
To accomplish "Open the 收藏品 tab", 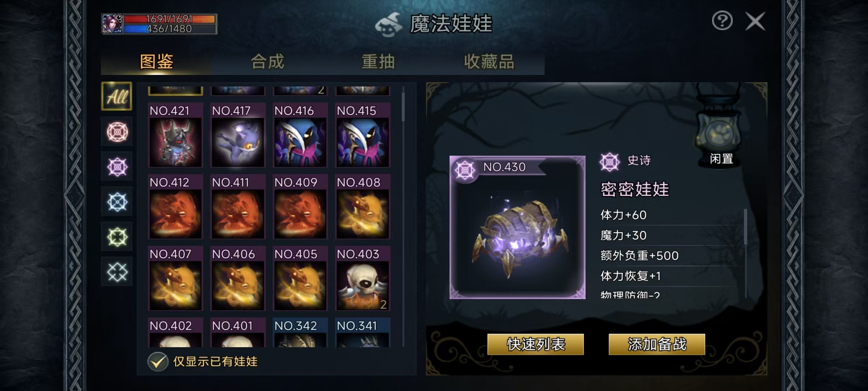I will [x=489, y=62].
